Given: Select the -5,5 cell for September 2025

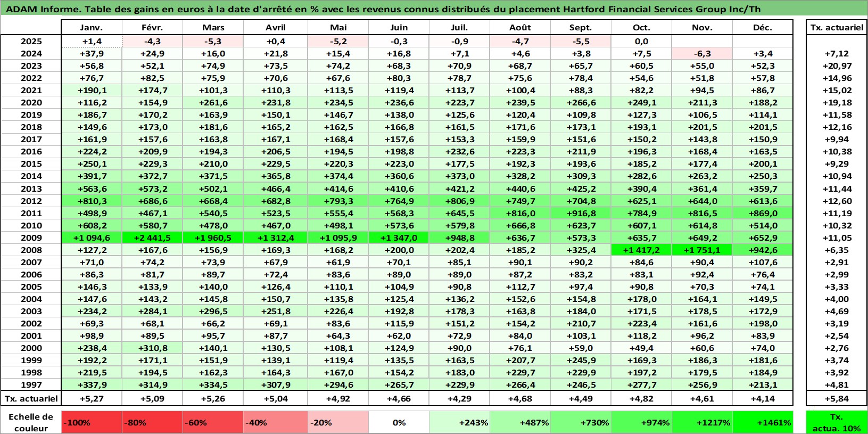Looking at the screenshot, I should (x=581, y=41).
